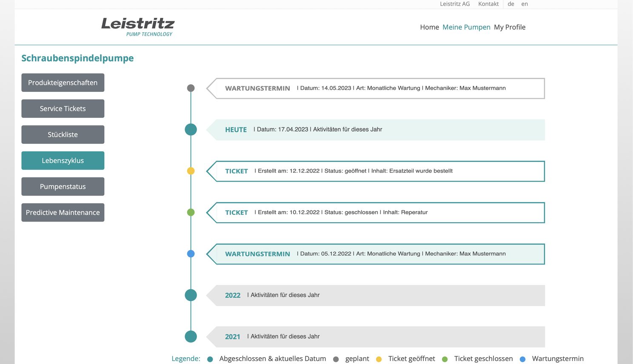Viewport: 633px width, 364px height.
Task: Open the ticket created 10.12.2022
Action: (x=376, y=213)
